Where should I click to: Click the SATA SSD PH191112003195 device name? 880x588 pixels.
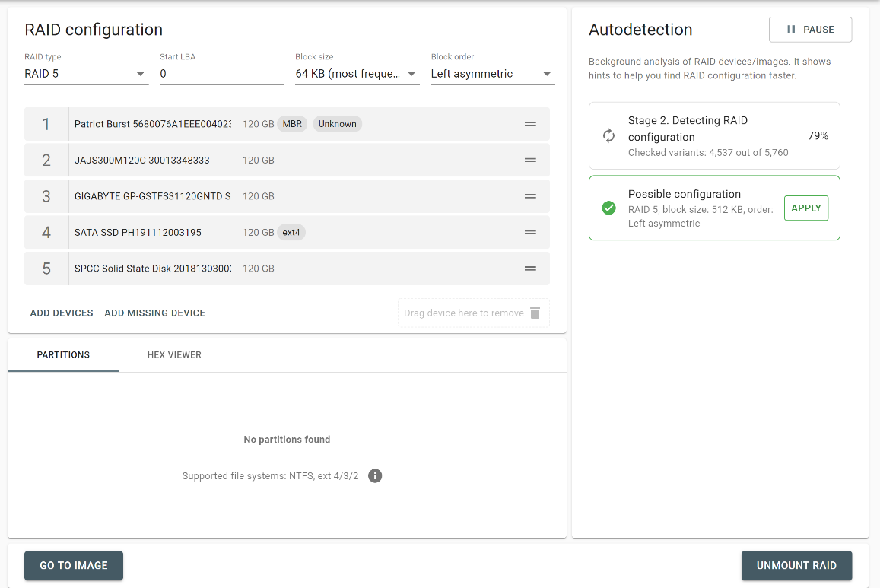click(x=138, y=232)
